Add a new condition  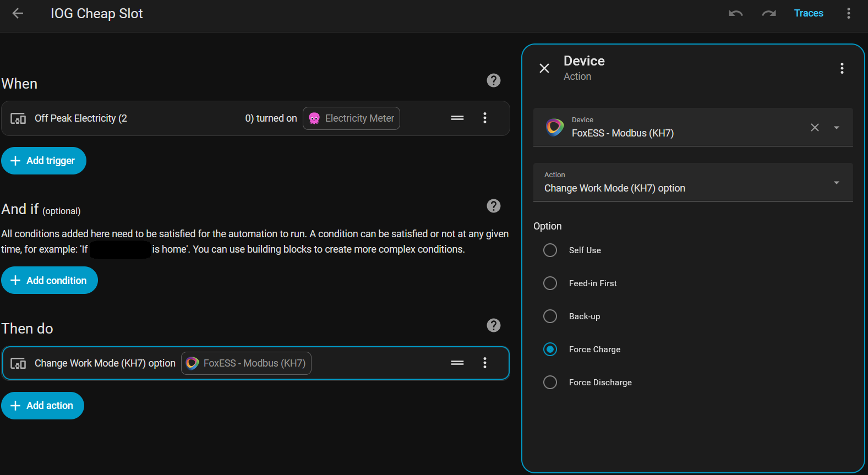click(x=50, y=280)
